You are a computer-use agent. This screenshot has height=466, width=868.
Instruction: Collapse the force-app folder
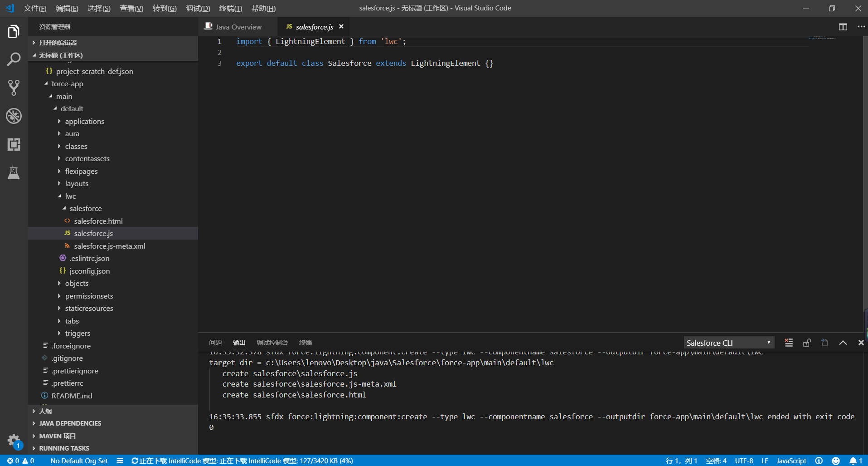tap(113, 84)
